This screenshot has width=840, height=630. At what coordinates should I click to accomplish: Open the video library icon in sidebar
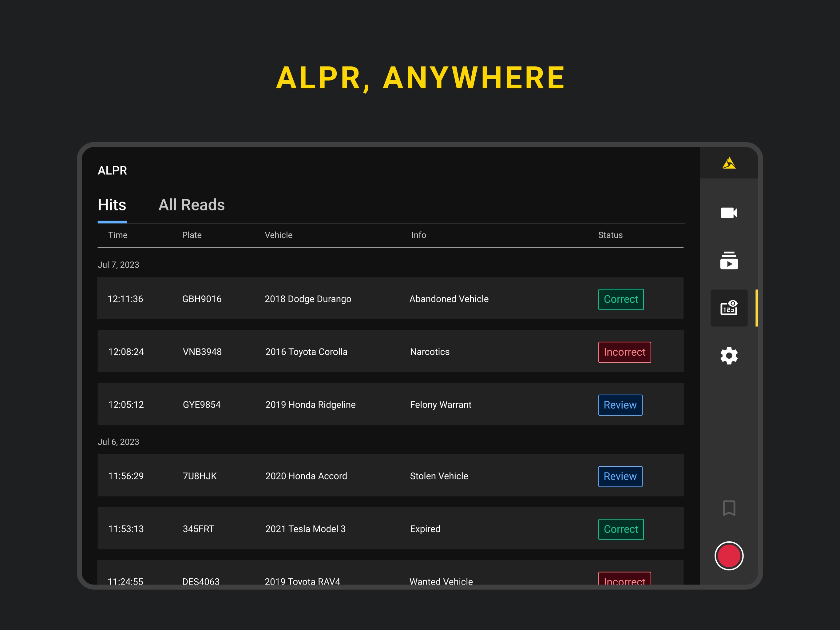(x=729, y=260)
